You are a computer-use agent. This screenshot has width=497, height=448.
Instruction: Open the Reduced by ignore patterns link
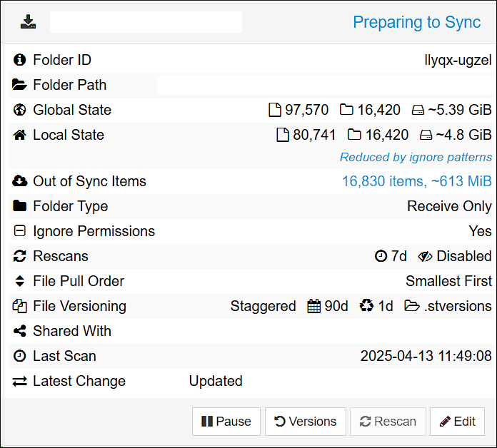[x=416, y=157]
